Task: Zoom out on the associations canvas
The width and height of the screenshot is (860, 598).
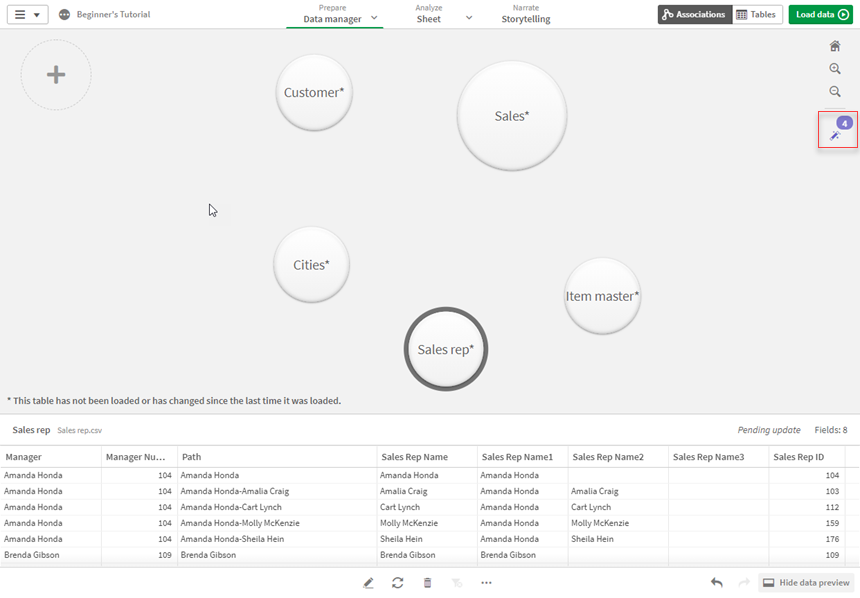Action: point(835,91)
